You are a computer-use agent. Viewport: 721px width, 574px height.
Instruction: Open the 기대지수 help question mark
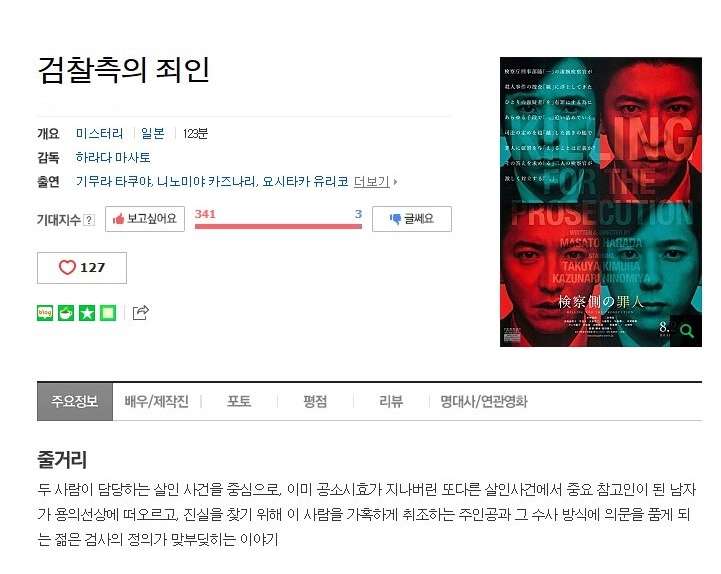pyautogui.click(x=89, y=220)
